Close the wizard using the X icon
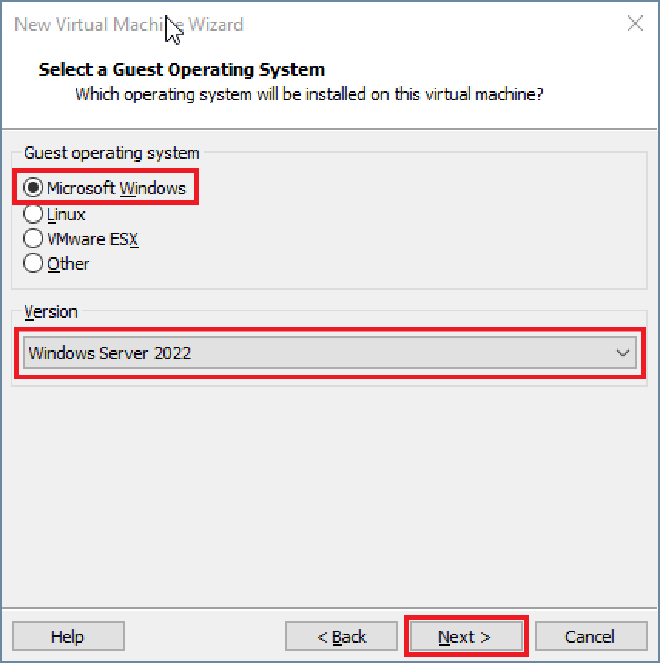 point(635,24)
